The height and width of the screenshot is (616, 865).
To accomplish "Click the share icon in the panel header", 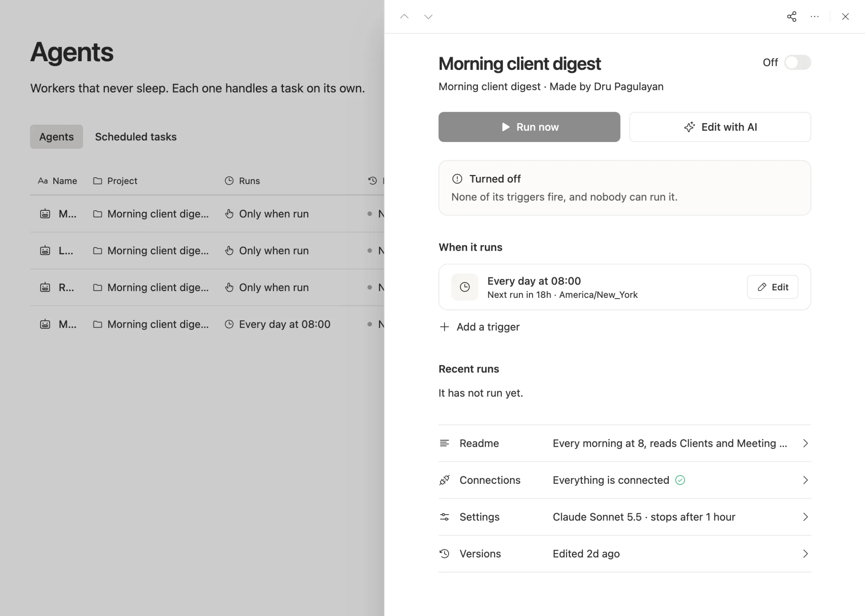I will (x=791, y=17).
